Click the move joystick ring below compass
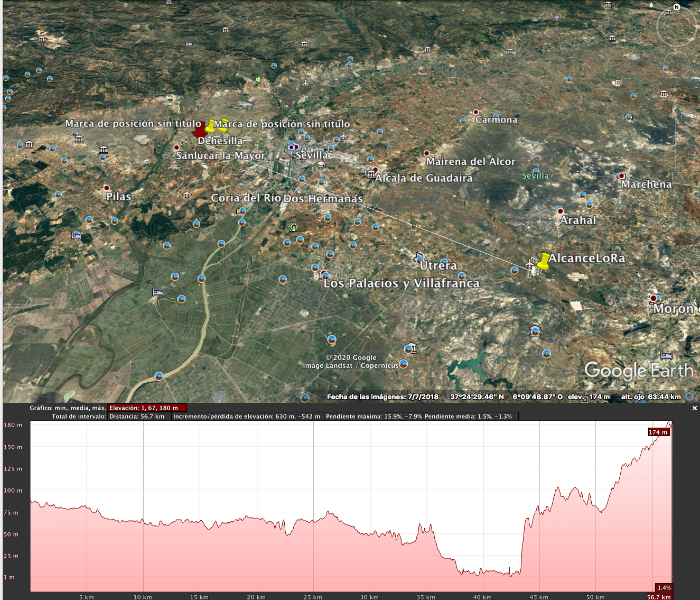 pyautogui.click(x=677, y=64)
